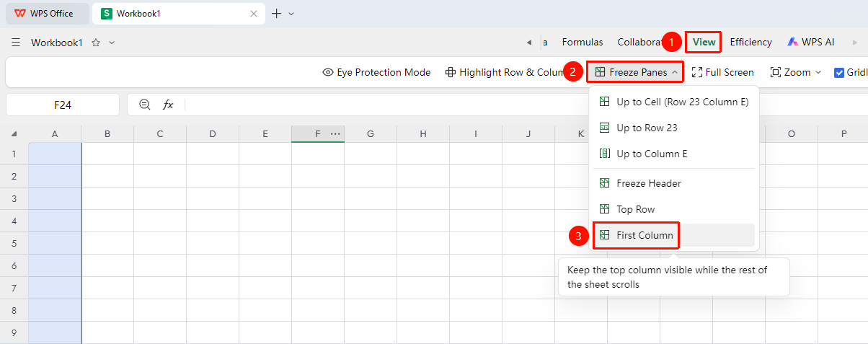
Task: Choose Top Row freeze option
Action: click(674, 209)
